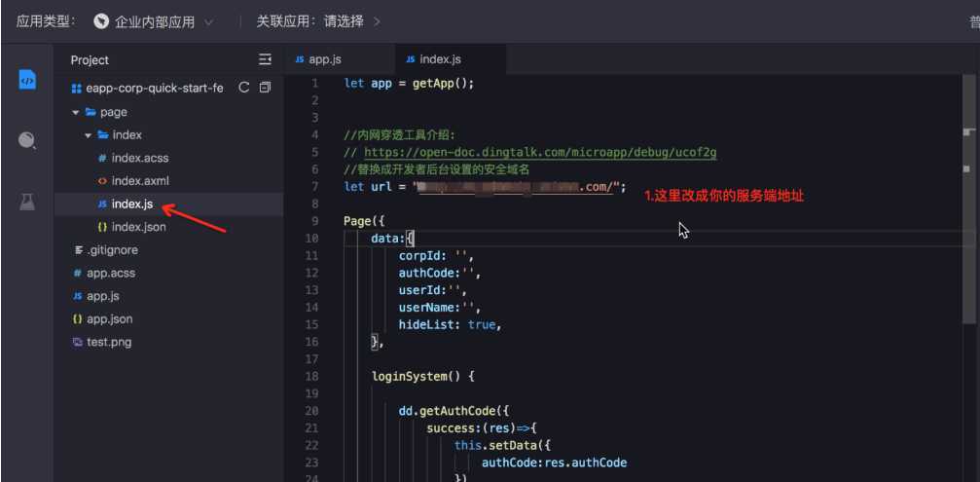
Task: Click the refresh project icon
Action: tap(244, 89)
